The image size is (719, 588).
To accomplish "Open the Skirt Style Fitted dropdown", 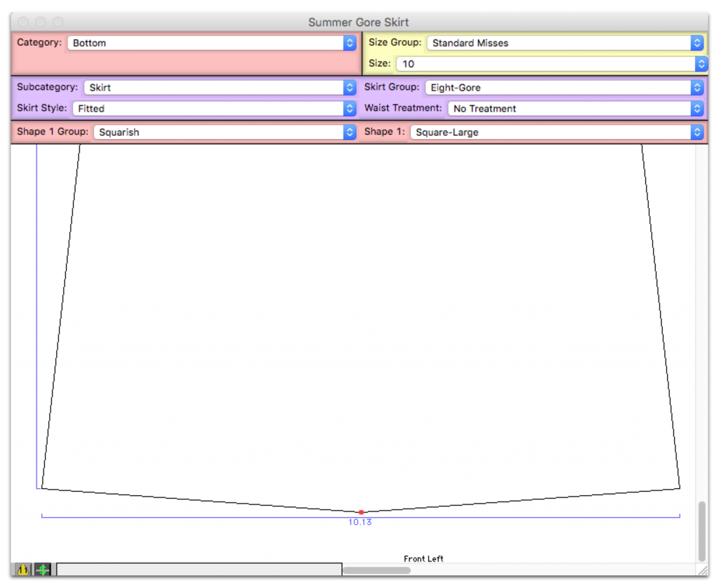I will point(214,109).
